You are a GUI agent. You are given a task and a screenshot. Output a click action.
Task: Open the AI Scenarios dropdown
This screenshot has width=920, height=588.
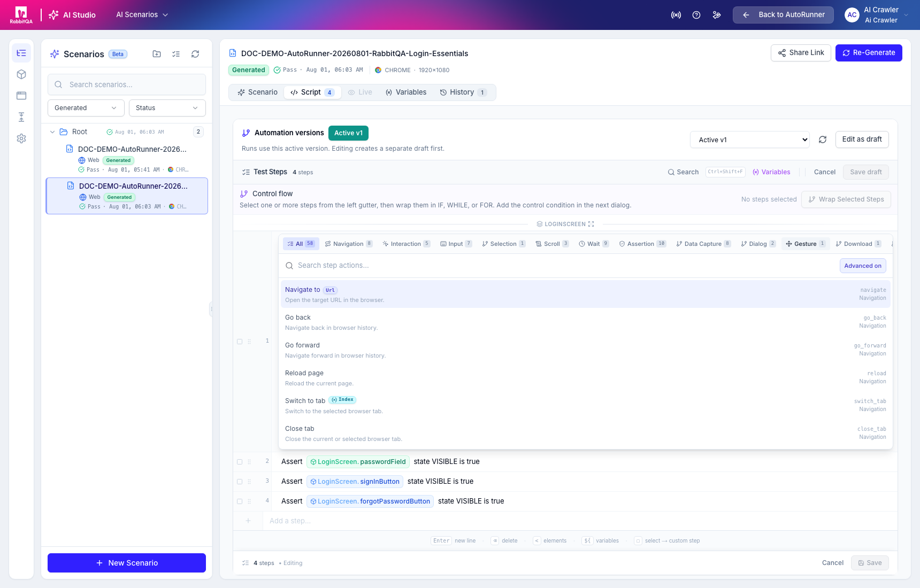[142, 15]
